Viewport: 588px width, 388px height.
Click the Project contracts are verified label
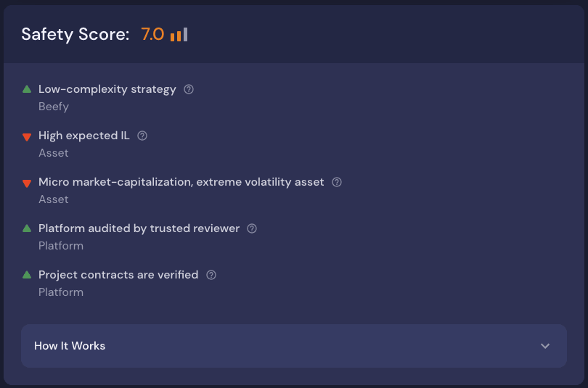point(118,275)
